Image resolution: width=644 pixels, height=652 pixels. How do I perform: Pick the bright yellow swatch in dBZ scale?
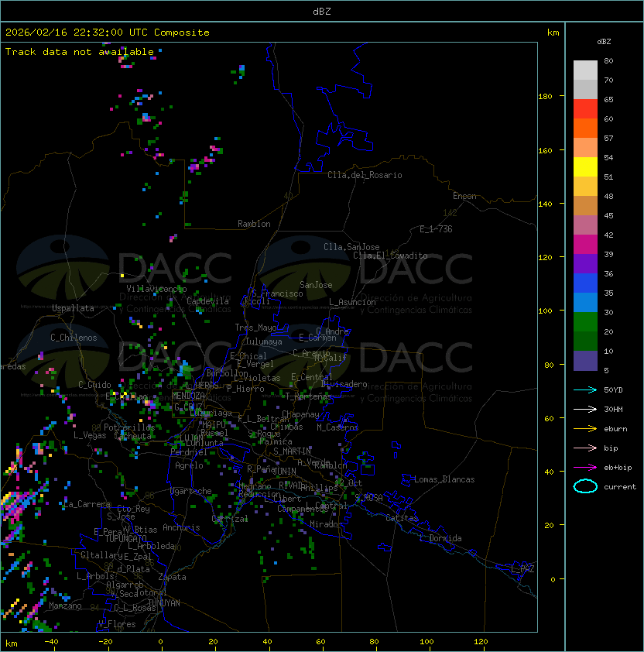[585, 166]
